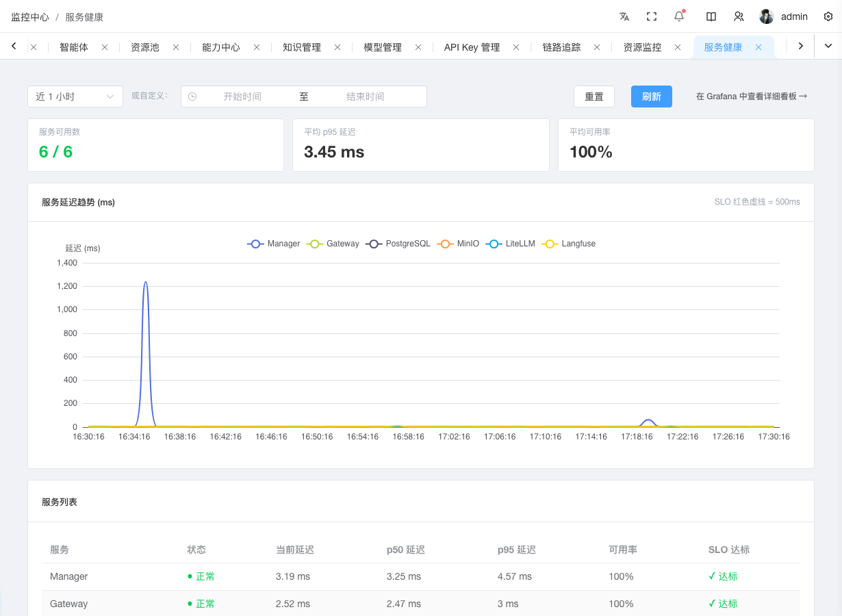Close the 模型管理 tab
Screen dimensions: 842x616
click(x=418, y=47)
